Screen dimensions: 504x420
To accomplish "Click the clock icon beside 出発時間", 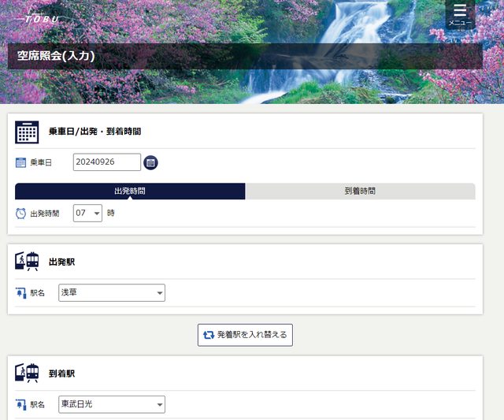I will tap(21, 214).
